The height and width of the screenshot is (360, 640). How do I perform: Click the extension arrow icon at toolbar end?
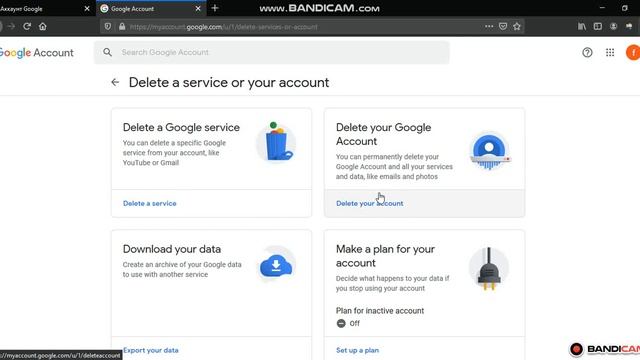pos(629,27)
